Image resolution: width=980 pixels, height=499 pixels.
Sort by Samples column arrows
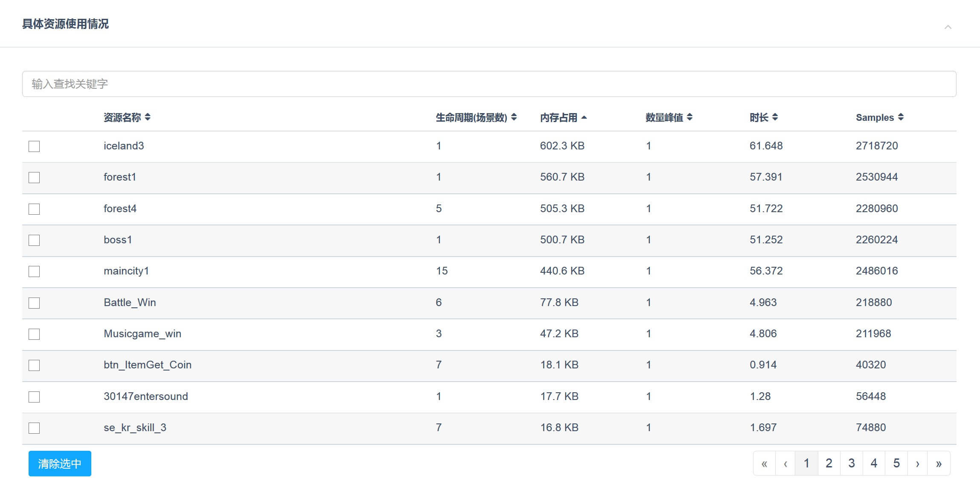[901, 117]
